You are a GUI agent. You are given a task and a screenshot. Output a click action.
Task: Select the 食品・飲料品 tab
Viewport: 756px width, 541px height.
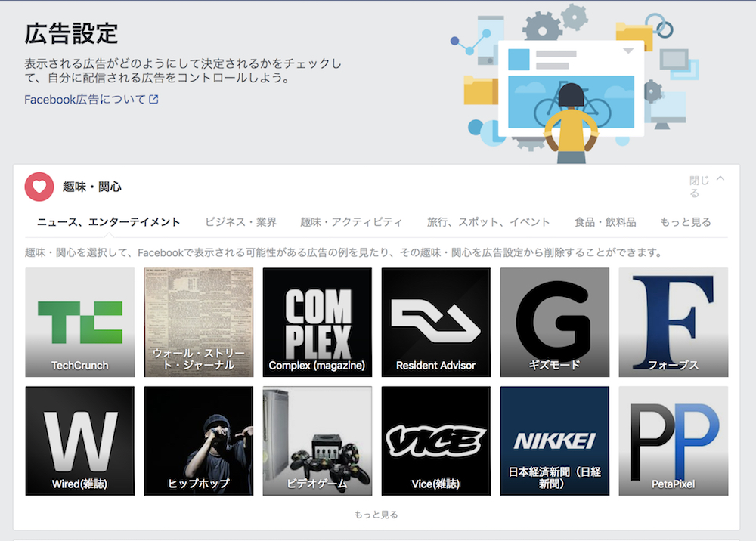[605, 222]
